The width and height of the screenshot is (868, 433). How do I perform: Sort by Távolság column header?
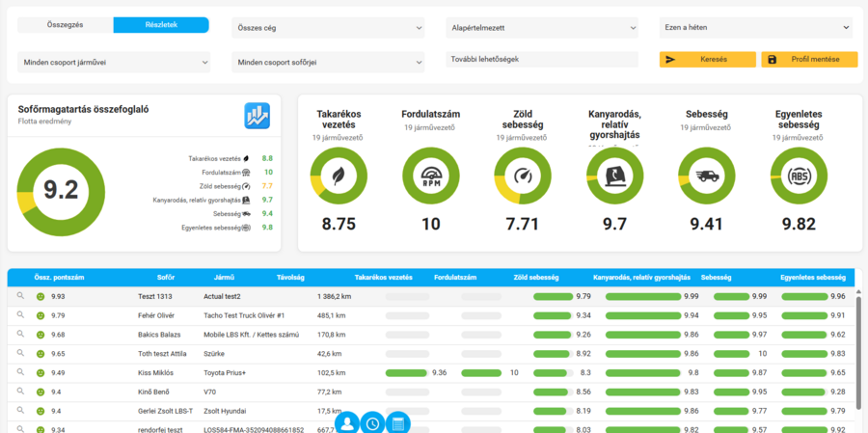pos(290,278)
